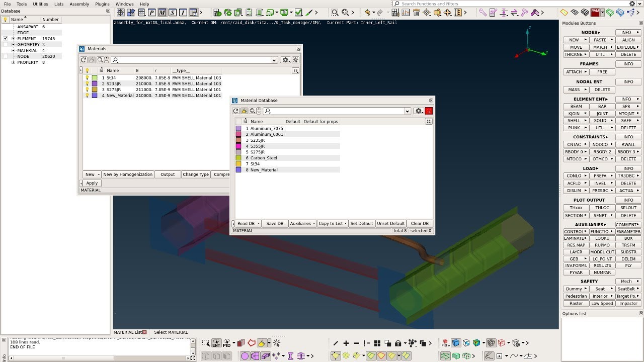Viewport: 644px width, 362px height.
Task: Expand the ELEMENT tree node in the Database
Action: click(14, 39)
